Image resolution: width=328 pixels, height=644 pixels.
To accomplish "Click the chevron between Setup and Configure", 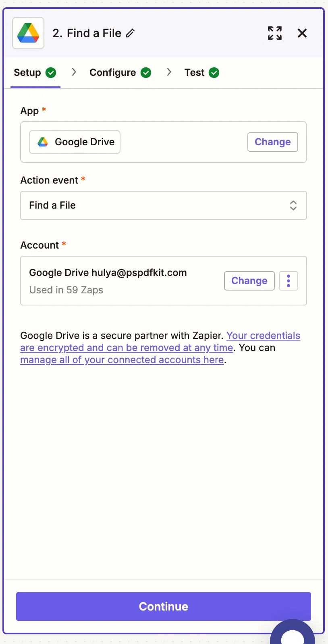I will click(74, 72).
